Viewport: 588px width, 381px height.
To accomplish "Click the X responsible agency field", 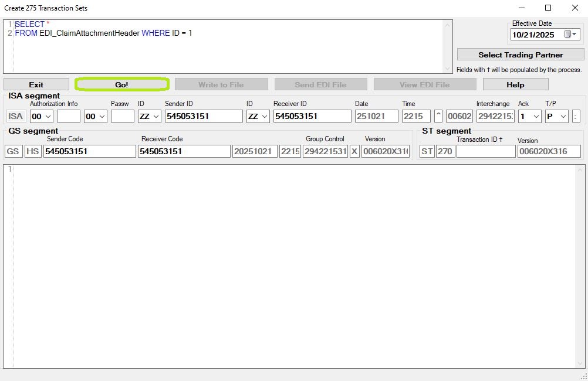I will coord(354,151).
